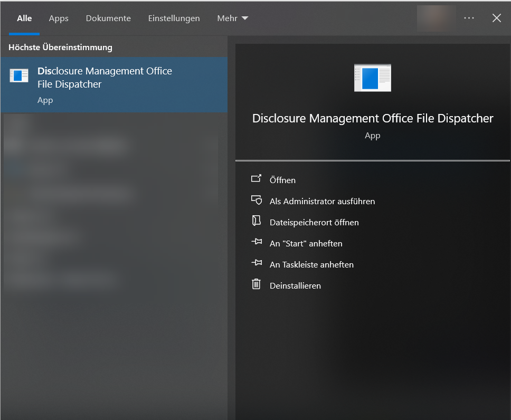Click the pin icon beside "An "Start" anheften"
Image resolution: width=511 pixels, height=420 pixels.
pos(257,243)
